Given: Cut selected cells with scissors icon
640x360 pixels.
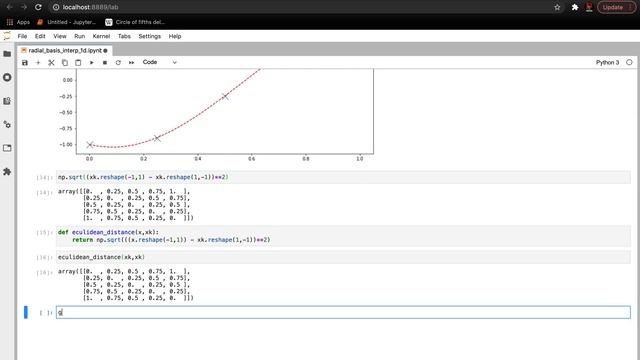Looking at the screenshot, I should tap(51, 62).
